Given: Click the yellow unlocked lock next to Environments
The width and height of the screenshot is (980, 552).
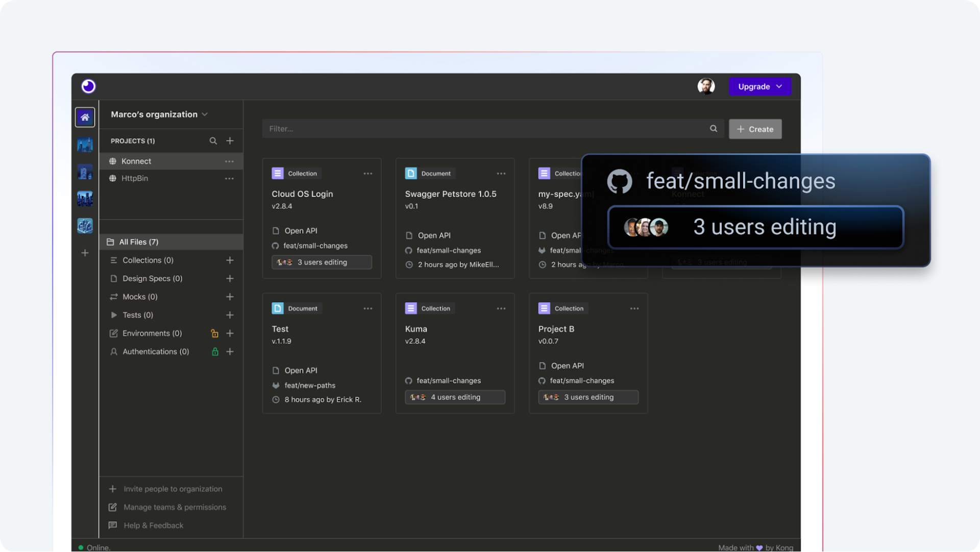Looking at the screenshot, I should pyautogui.click(x=214, y=333).
